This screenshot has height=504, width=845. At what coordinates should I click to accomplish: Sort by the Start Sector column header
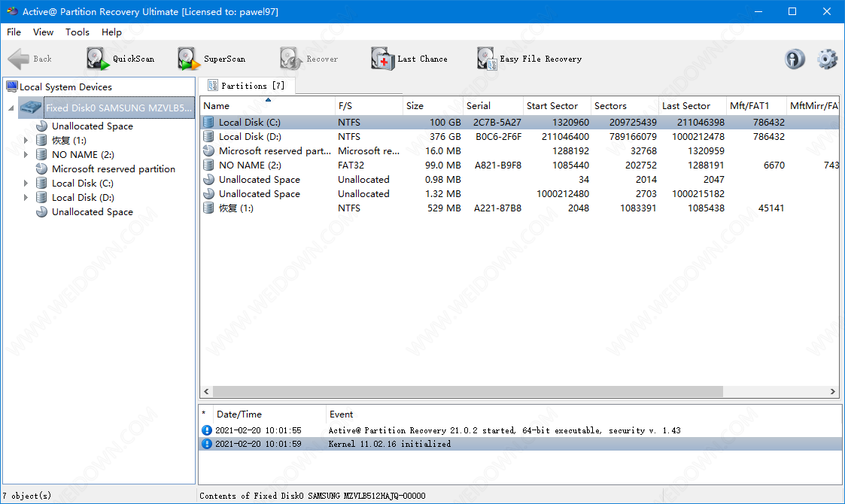point(558,105)
